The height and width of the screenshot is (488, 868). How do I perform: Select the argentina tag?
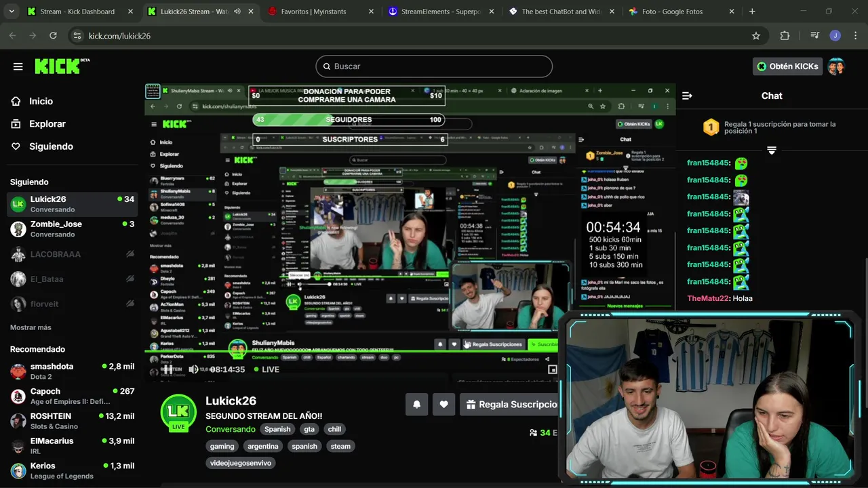262,446
